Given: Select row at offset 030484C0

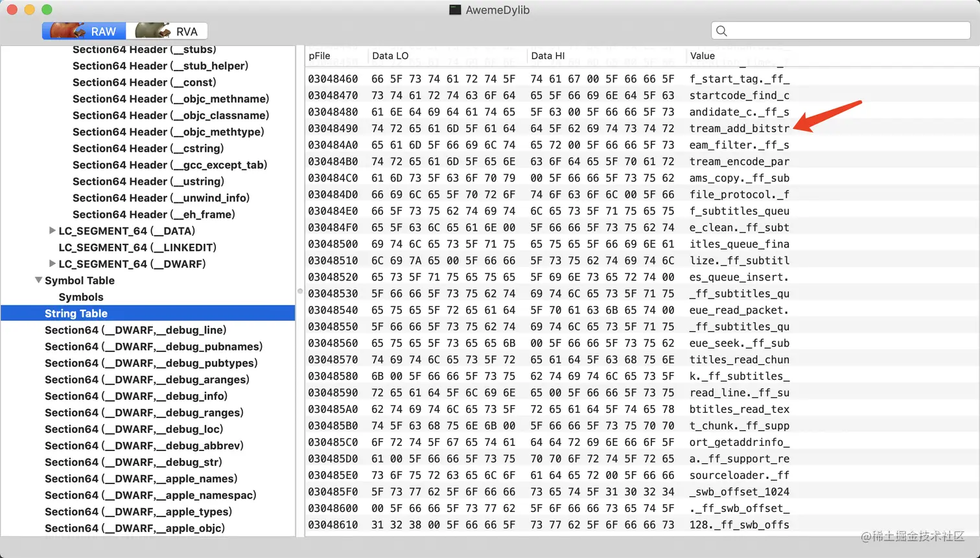Looking at the screenshot, I should click(642, 178).
